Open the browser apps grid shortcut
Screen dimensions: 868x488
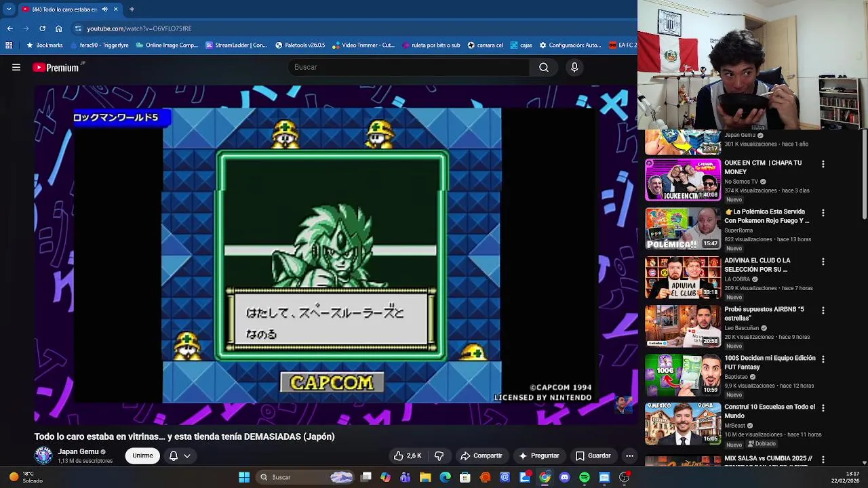[x=9, y=45]
